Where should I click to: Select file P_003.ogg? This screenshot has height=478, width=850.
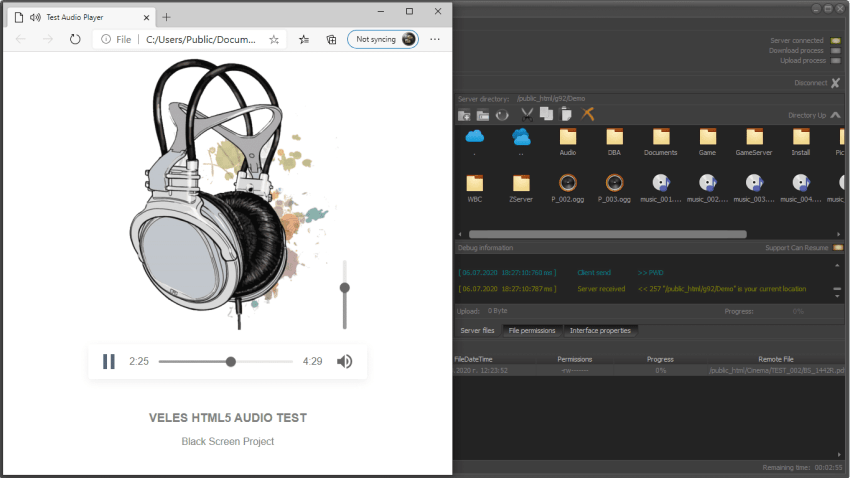pos(614,189)
